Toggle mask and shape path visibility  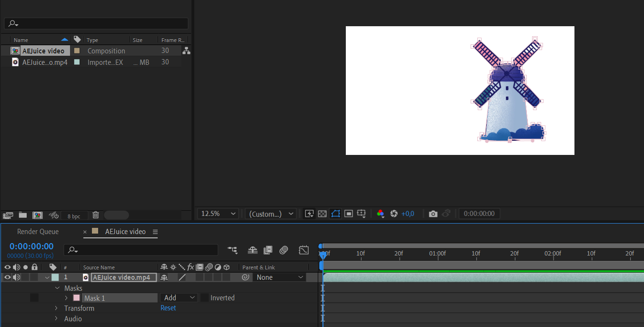[335, 214]
